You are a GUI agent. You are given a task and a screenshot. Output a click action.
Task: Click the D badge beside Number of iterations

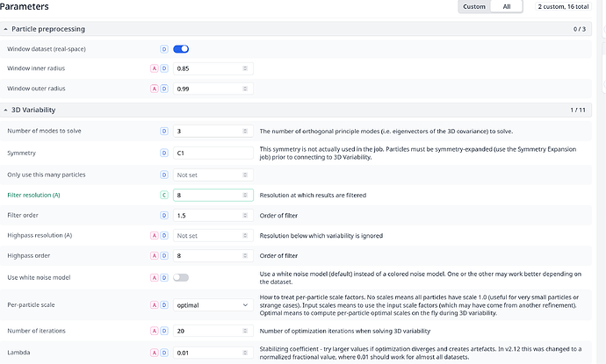tap(163, 330)
